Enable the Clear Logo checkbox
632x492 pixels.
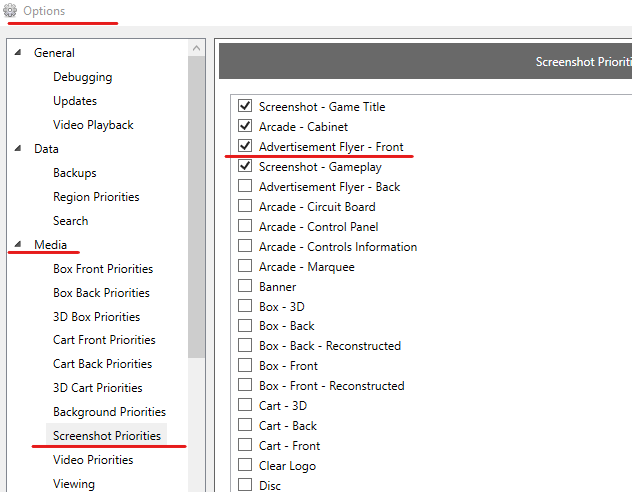point(245,465)
